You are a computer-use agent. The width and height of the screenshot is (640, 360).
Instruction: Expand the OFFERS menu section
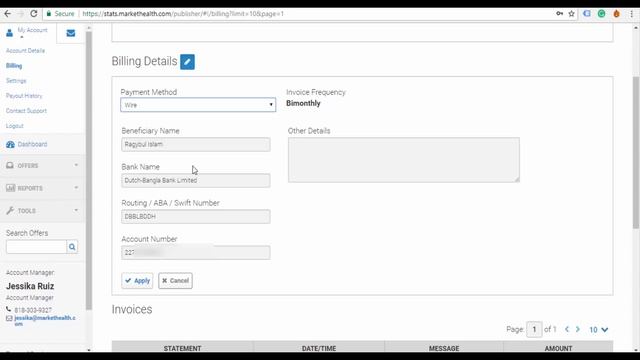click(x=42, y=165)
